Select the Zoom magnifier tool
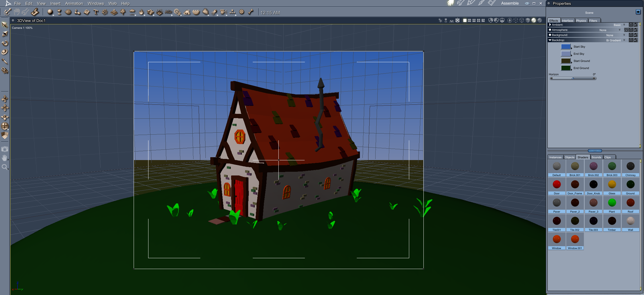 pos(5,167)
